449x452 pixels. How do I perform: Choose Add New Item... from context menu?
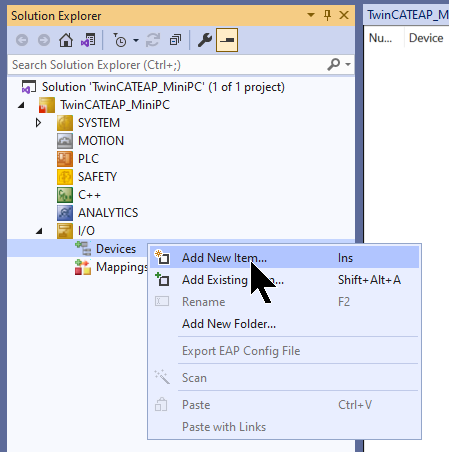284,258
